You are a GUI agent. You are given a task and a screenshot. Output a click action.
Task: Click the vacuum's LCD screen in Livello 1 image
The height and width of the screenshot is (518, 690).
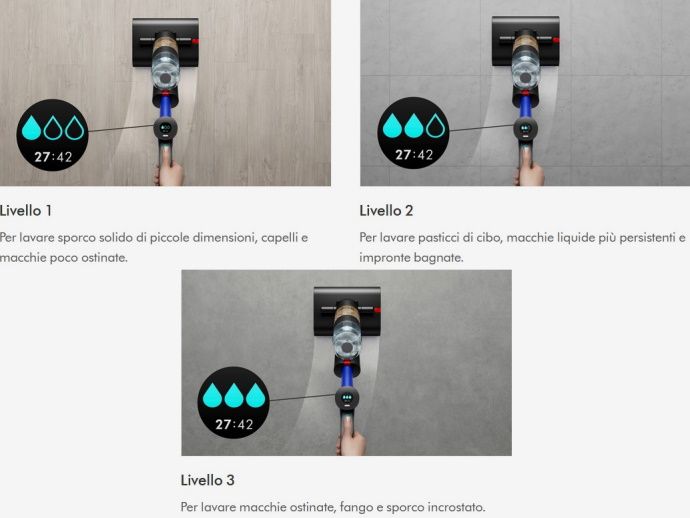(165, 128)
